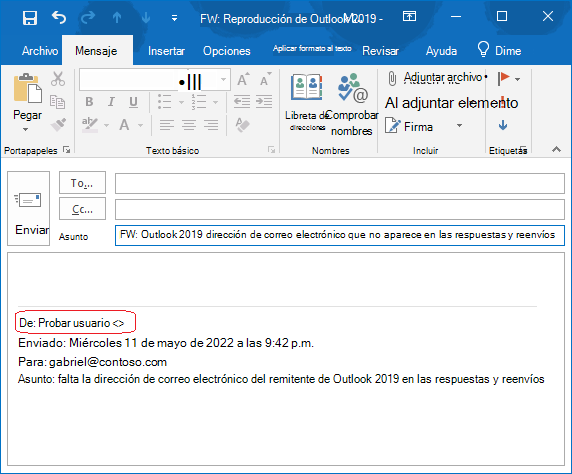Click the Firma signature button
The height and width of the screenshot is (474, 572).
(409, 126)
